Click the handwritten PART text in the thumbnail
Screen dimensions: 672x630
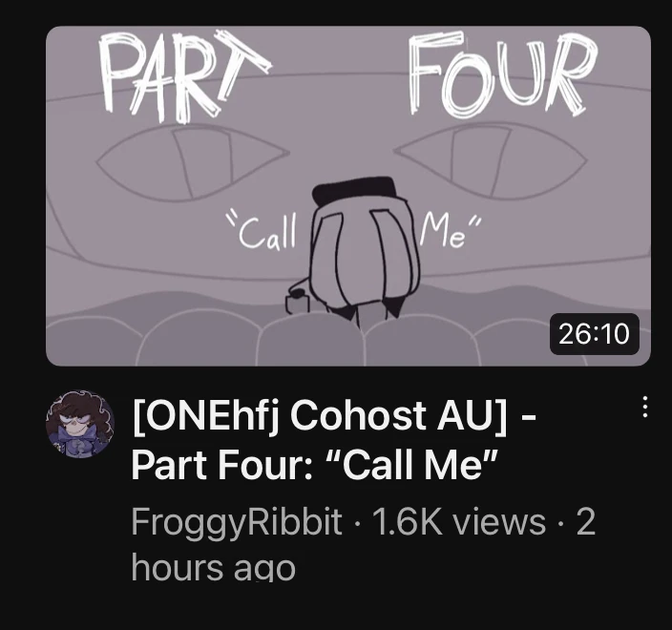click(x=184, y=75)
